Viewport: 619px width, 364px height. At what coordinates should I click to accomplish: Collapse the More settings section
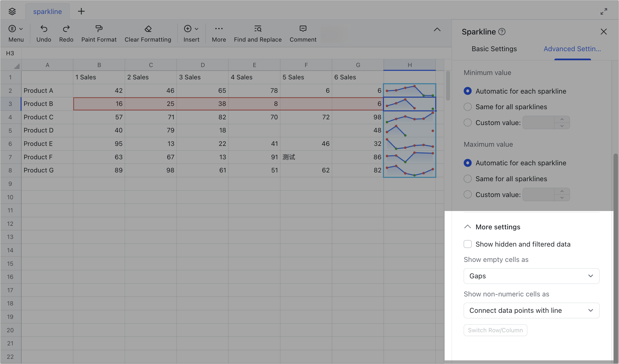click(x=467, y=227)
